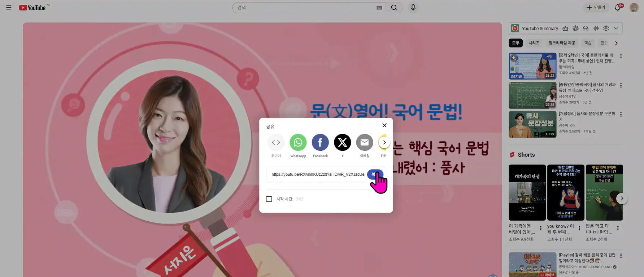This screenshot has width=644, height=277.
Task: Show more share targets arrow
Action: click(384, 142)
